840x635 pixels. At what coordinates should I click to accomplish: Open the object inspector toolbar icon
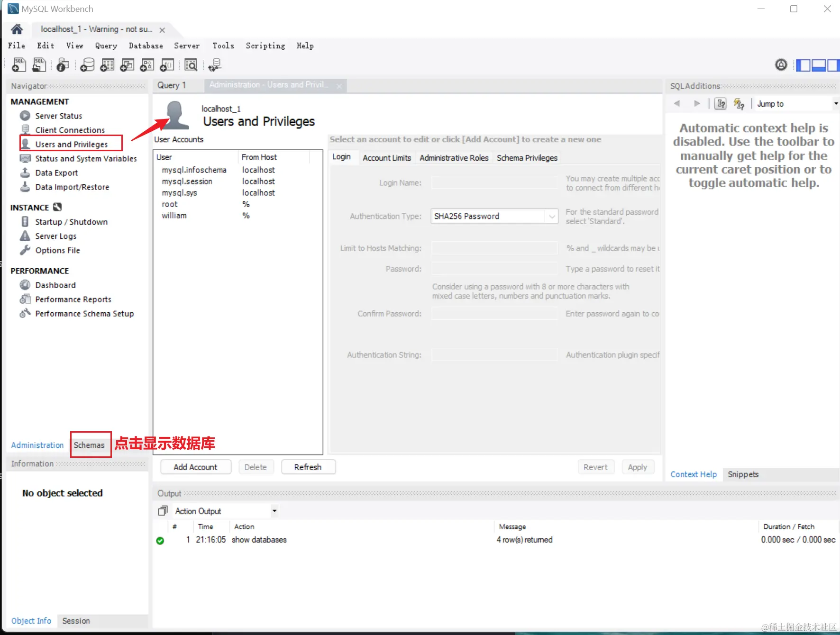pyautogui.click(x=63, y=64)
